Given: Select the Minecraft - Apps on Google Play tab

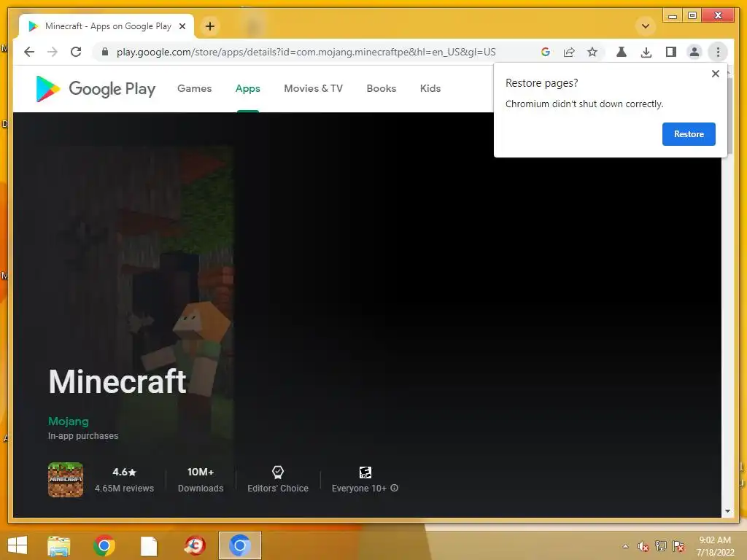Looking at the screenshot, I should (107, 26).
